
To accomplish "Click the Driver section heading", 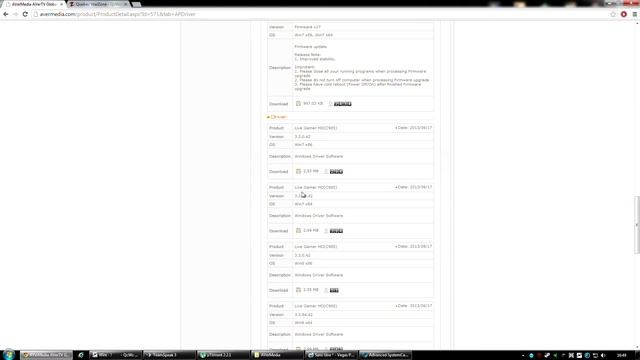I will (278, 117).
